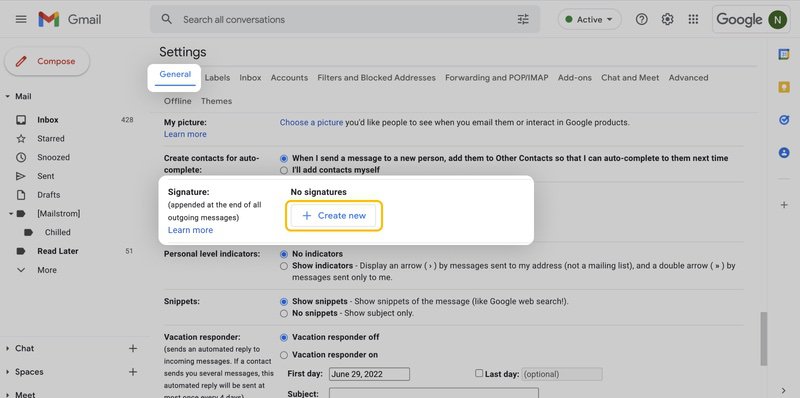The width and height of the screenshot is (800, 398).
Task: Click Choose a picture link
Action: [311, 122]
